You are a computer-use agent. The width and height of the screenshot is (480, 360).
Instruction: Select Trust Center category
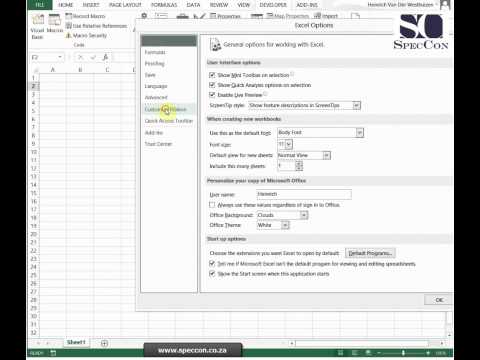click(169, 144)
